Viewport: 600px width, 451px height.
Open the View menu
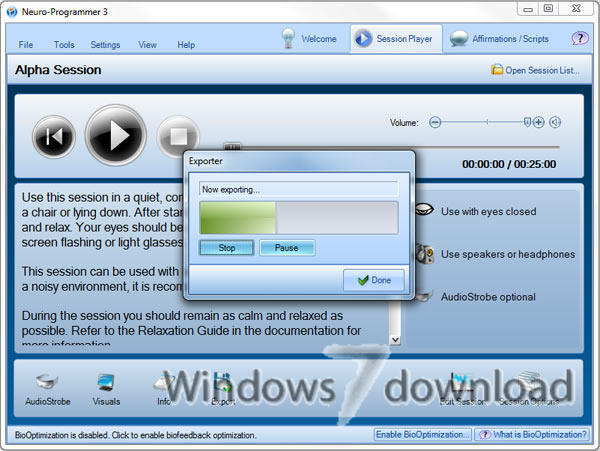147,45
